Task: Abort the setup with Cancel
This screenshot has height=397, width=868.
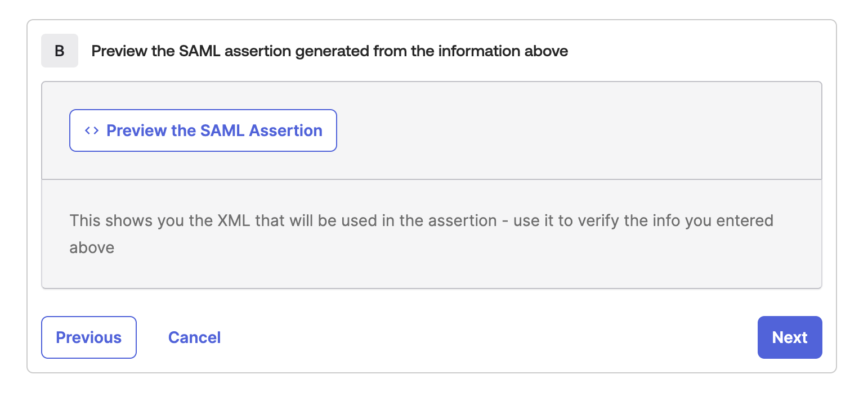Action: pos(194,337)
